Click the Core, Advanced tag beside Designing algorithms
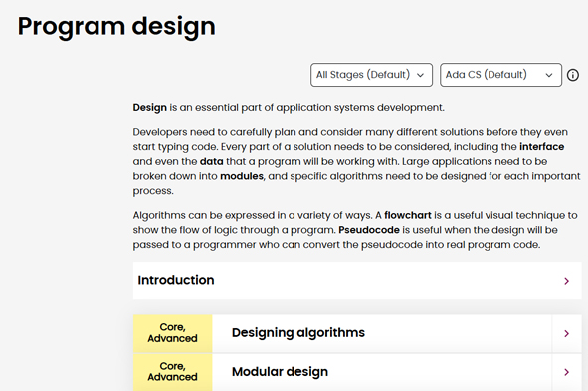The height and width of the screenshot is (391, 588). [172, 333]
